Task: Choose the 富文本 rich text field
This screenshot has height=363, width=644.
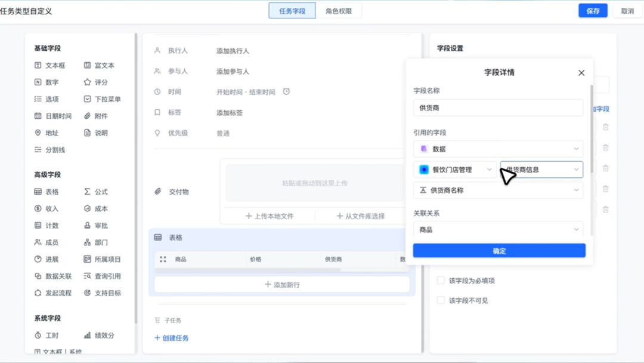Action: (x=99, y=65)
